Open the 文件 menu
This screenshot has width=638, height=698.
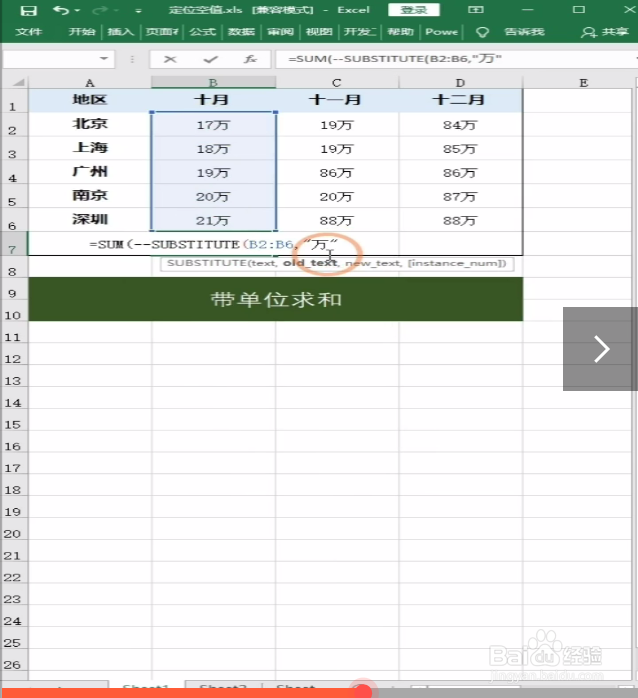29,32
